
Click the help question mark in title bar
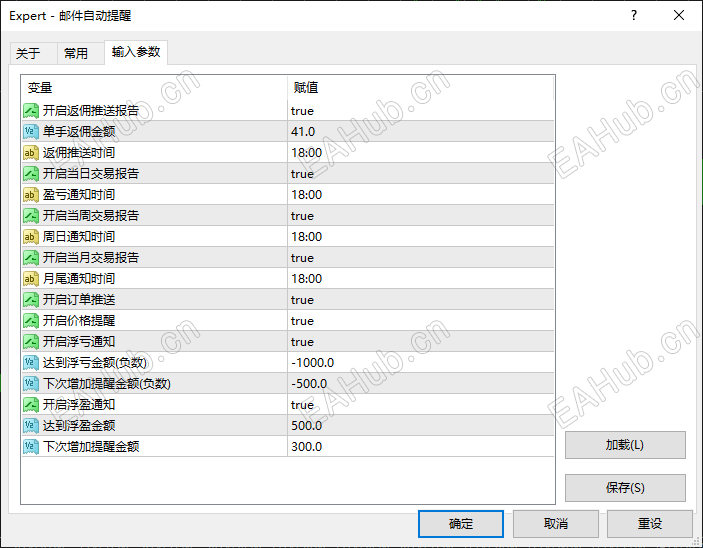coord(634,15)
